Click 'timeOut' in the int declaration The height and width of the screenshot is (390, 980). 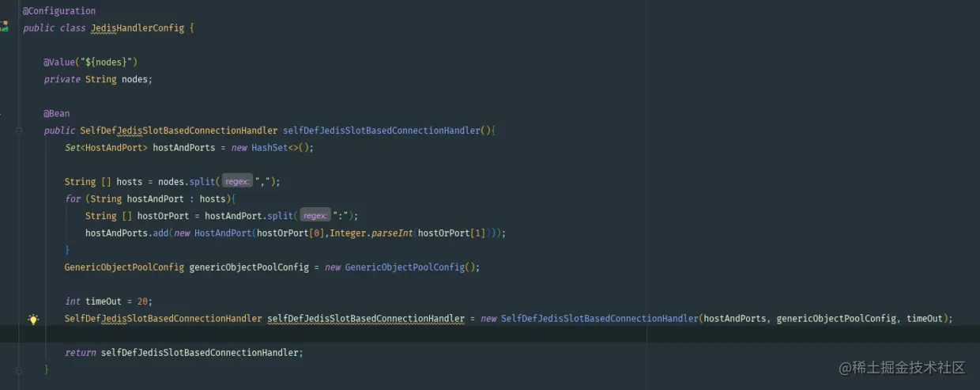[104, 301]
